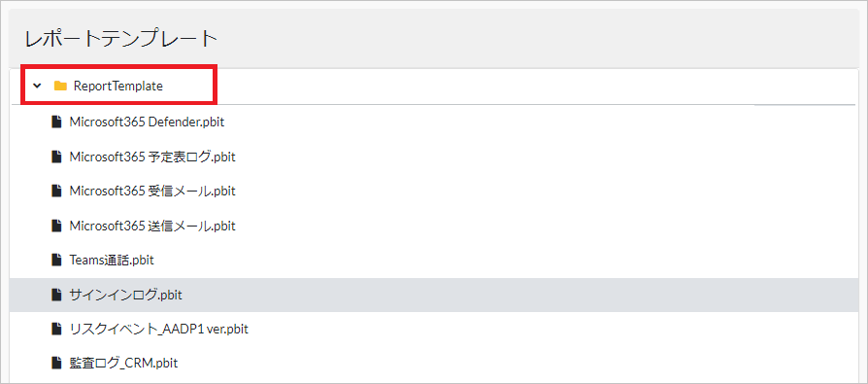
Task: Click file icon beside Microsoft365 Defender.pbit
Action: 56,122
